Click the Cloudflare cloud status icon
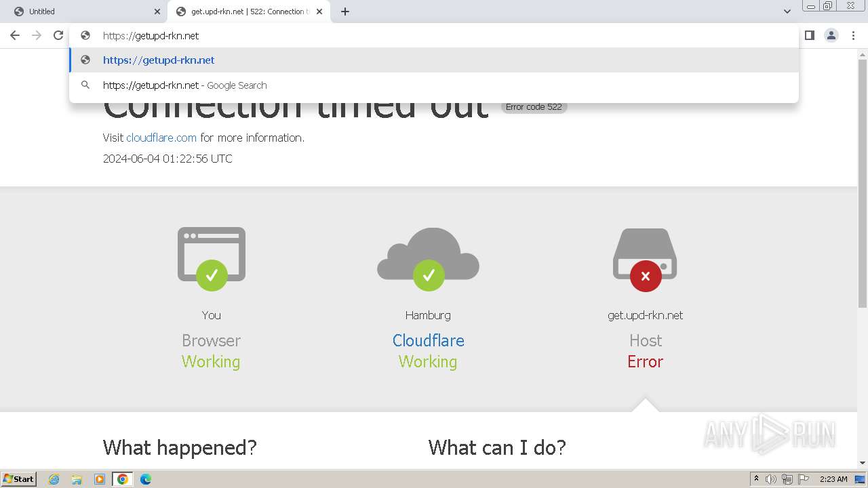This screenshot has width=868, height=488. 428,259
